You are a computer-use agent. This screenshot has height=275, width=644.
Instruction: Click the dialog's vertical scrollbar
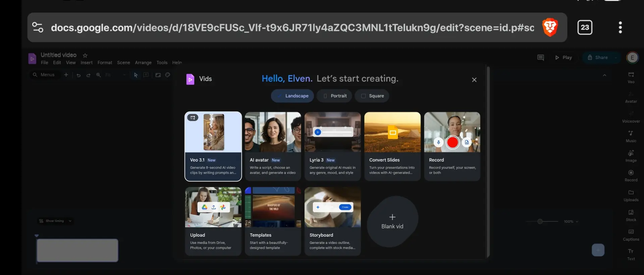tap(488, 162)
